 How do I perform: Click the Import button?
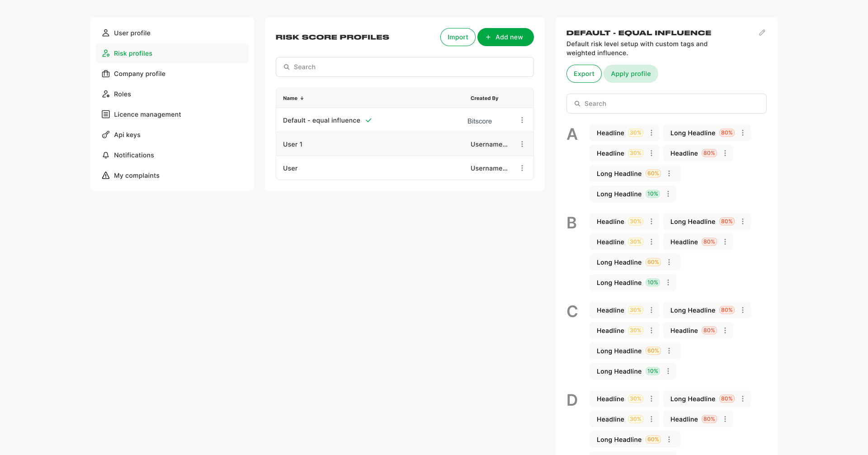458,37
